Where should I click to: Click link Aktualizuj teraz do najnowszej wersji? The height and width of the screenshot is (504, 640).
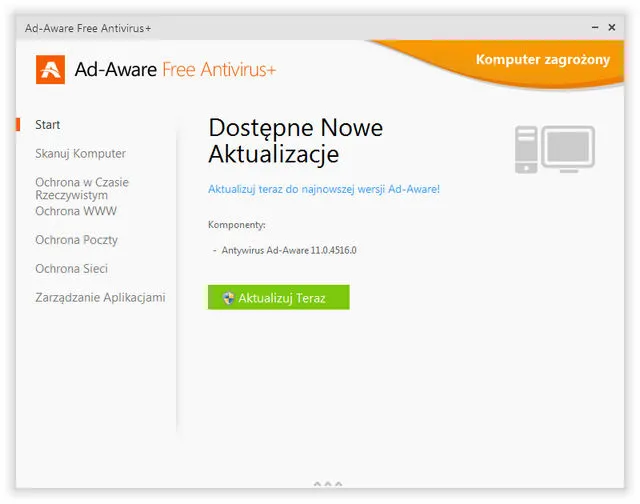point(324,189)
